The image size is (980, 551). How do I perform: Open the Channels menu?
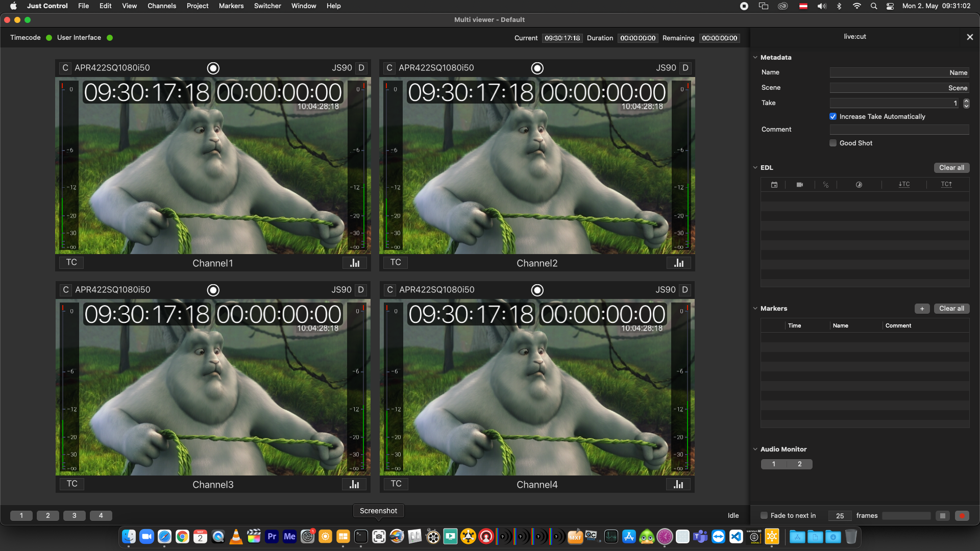click(162, 6)
